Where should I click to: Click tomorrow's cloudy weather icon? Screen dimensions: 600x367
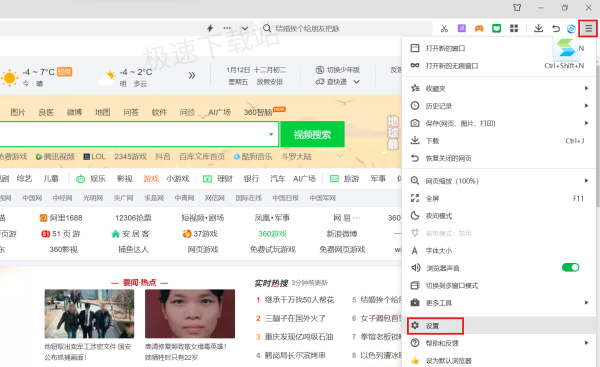tap(107, 78)
